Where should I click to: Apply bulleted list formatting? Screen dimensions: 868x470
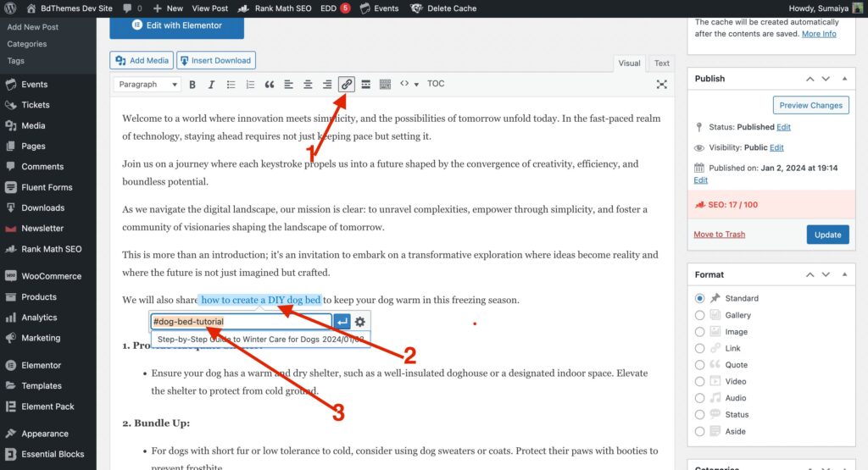[x=231, y=84]
